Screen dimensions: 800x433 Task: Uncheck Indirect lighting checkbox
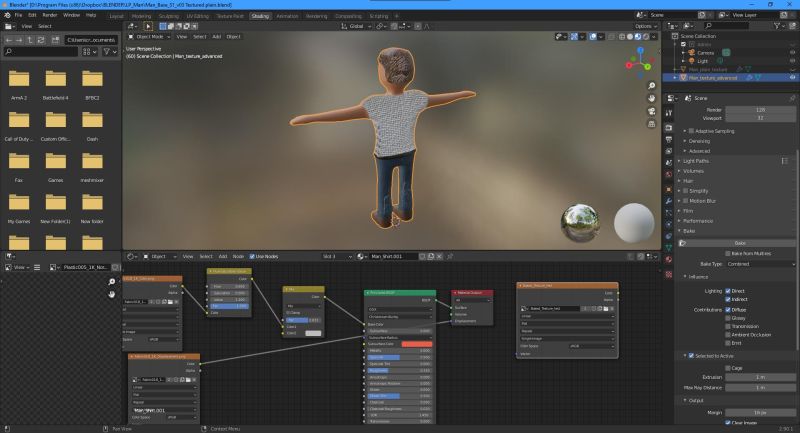tap(728, 299)
